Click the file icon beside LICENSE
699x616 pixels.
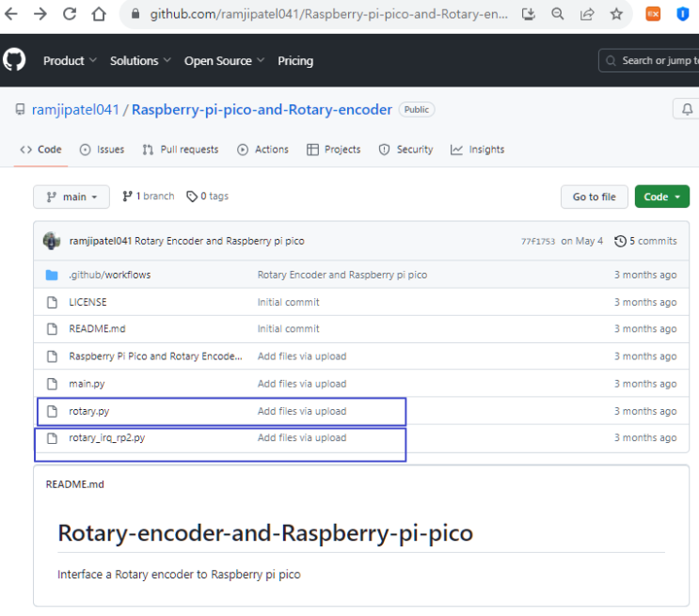(x=52, y=302)
